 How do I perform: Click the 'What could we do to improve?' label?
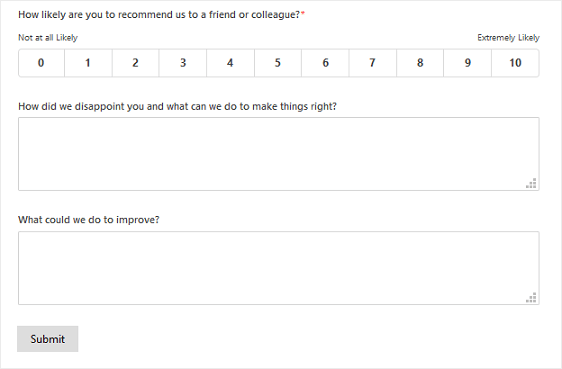89,220
